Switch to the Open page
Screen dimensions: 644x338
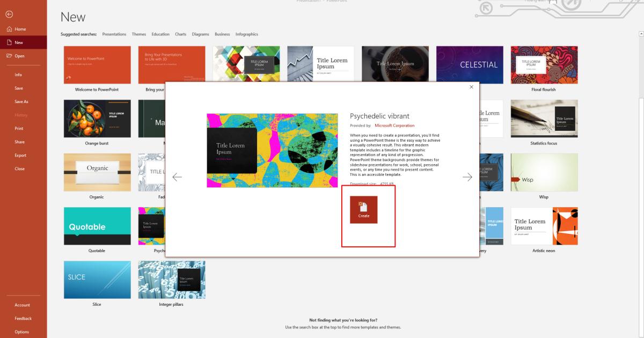pos(21,55)
